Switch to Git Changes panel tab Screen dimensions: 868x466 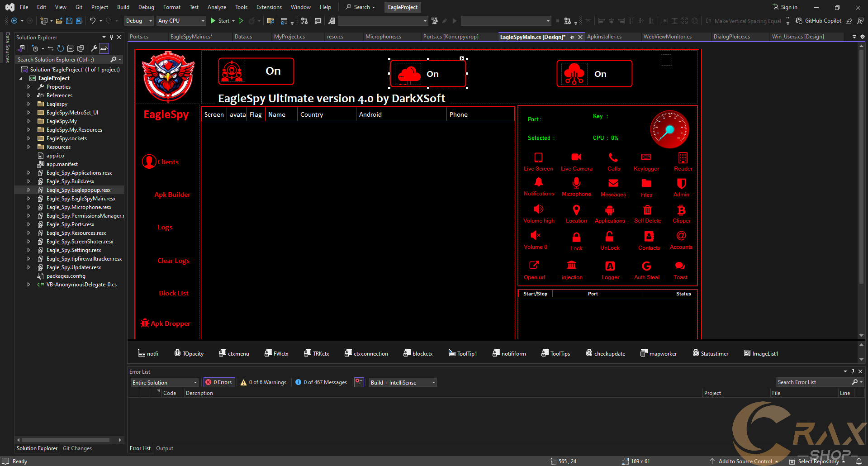[x=77, y=448]
